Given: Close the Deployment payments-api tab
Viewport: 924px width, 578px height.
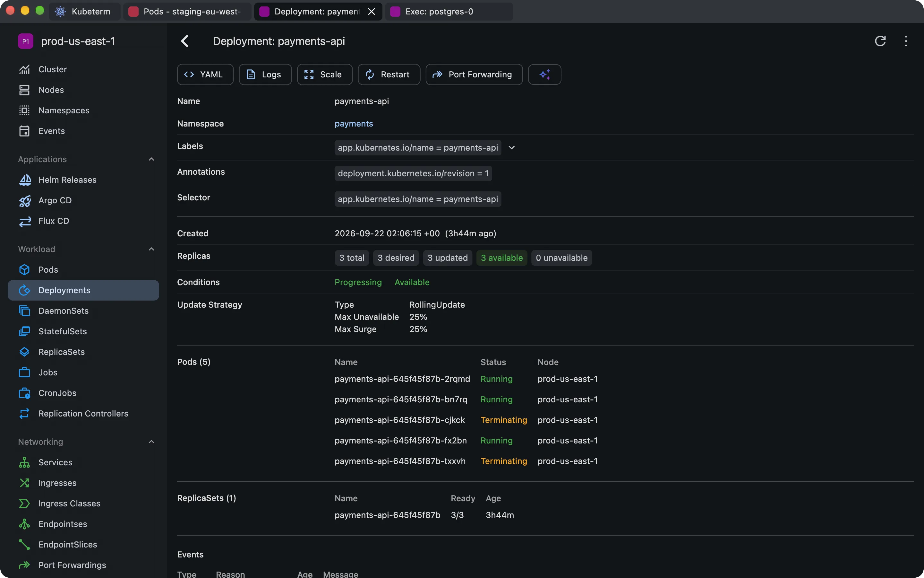Looking at the screenshot, I should click(x=371, y=12).
